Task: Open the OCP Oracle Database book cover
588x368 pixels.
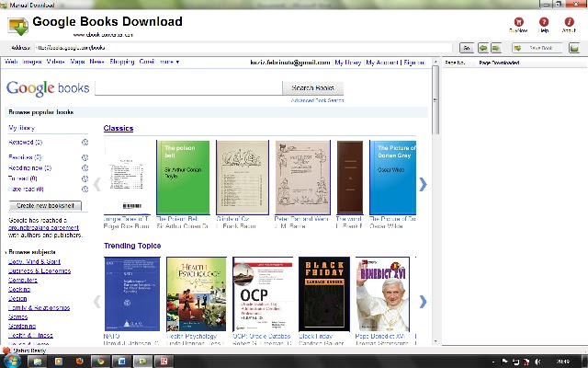Action: point(263,294)
